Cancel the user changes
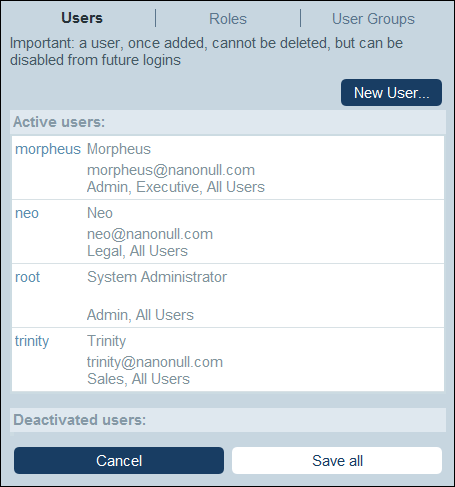Image resolution: width=455 pixels, height=487 pixels. 119,461
